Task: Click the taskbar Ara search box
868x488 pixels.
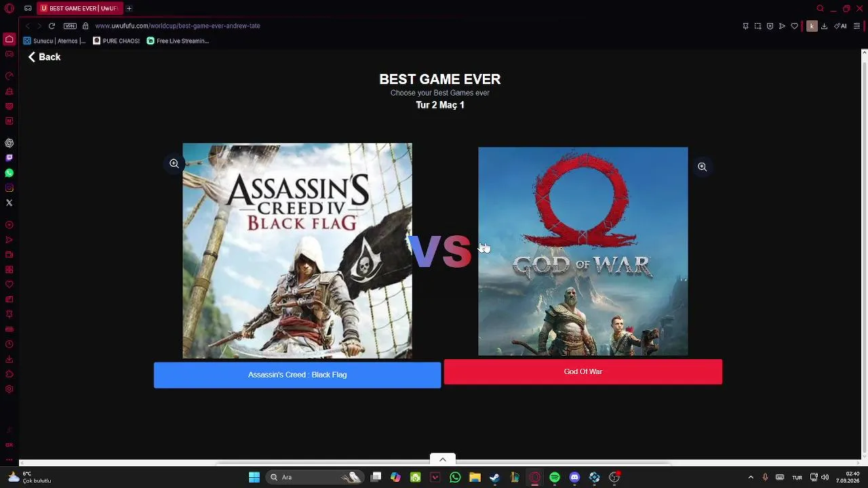Action: (314, 477)
